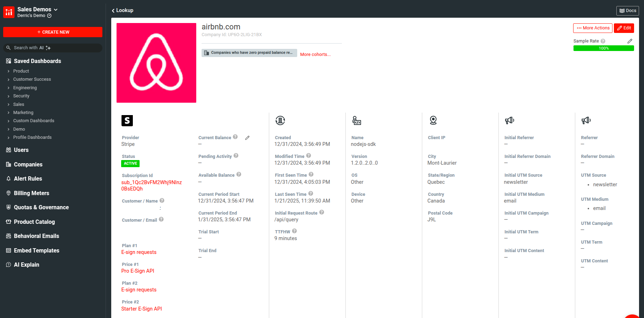
Task: Open the More Actions menu button
Action: pos(593,28)
